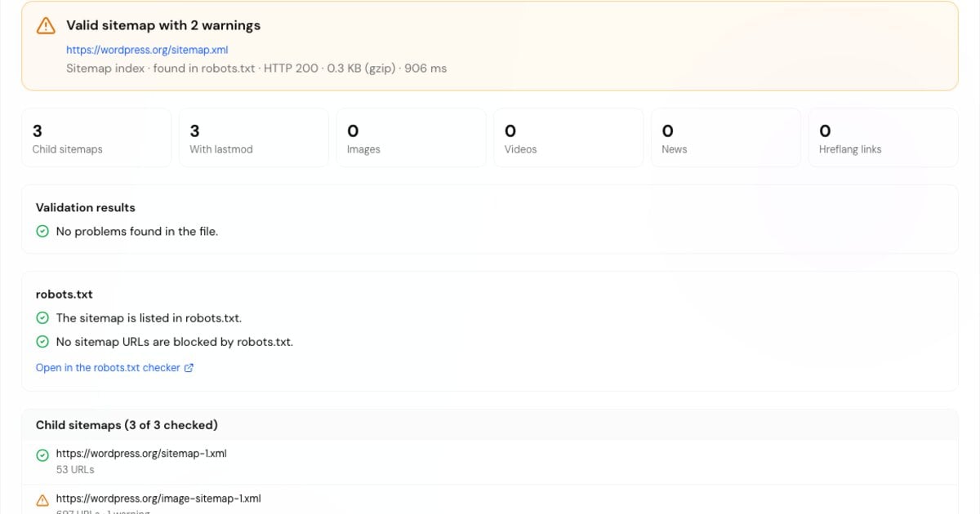Image resolution: width=980 pixels, height=514 pixels.
Task: Click the News count card
Action: [726, 138]
